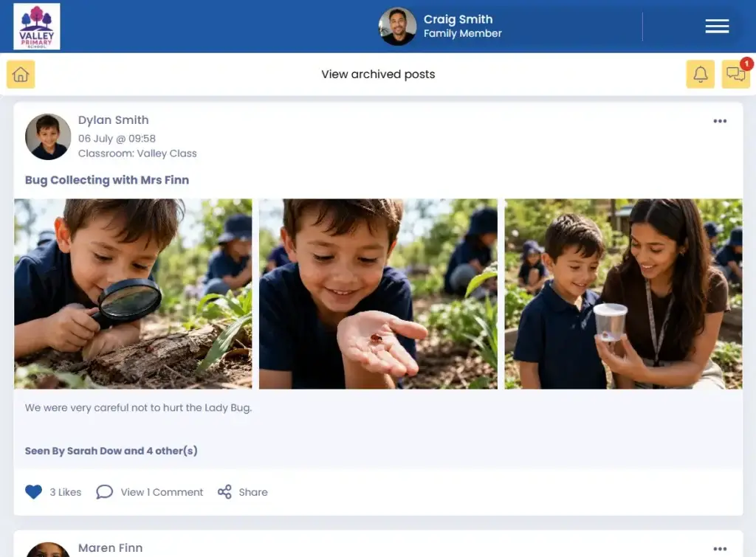Click Classroom: Valley Class label
The image size is (756, 557).
(137, 153)
